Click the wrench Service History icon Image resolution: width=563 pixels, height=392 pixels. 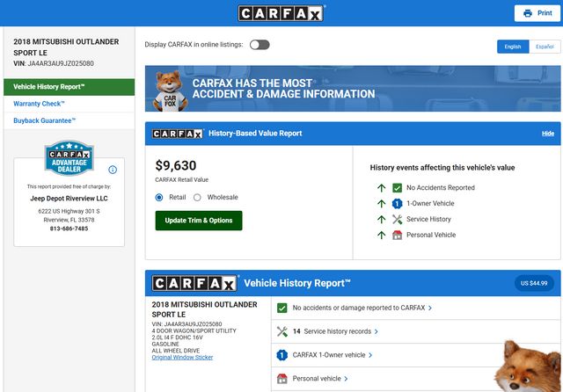point(398,219)
